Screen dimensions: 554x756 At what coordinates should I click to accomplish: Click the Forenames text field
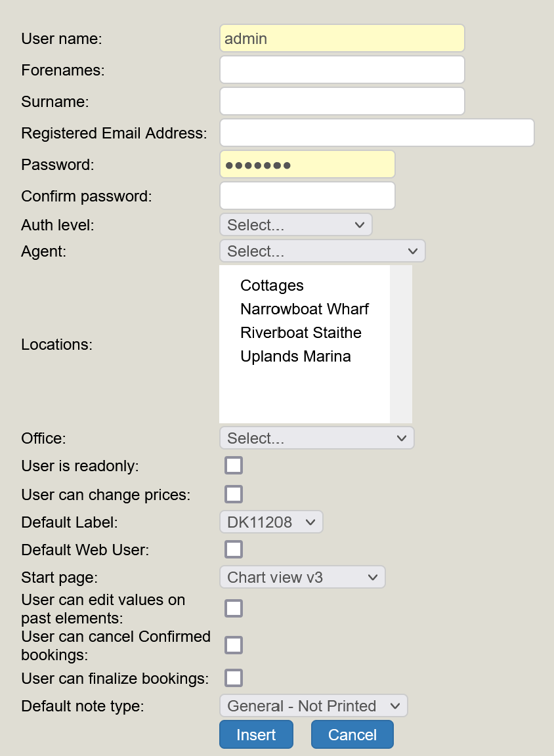point(342,70)
